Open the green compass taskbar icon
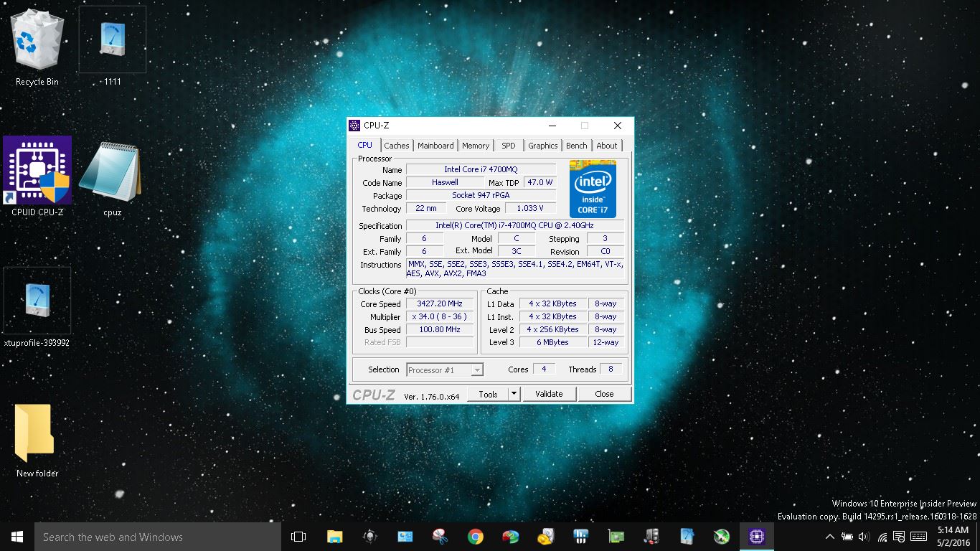This screenshot has height=551, width=980. (x=722, y=537)
